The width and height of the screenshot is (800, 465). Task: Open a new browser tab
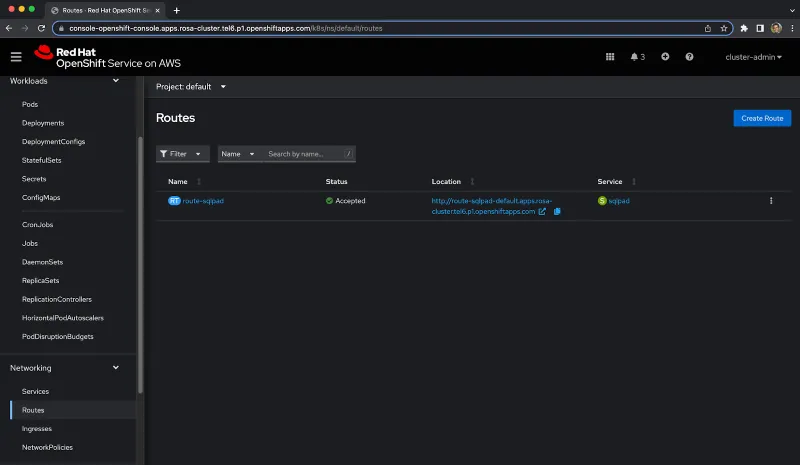(x=177, y=10)
